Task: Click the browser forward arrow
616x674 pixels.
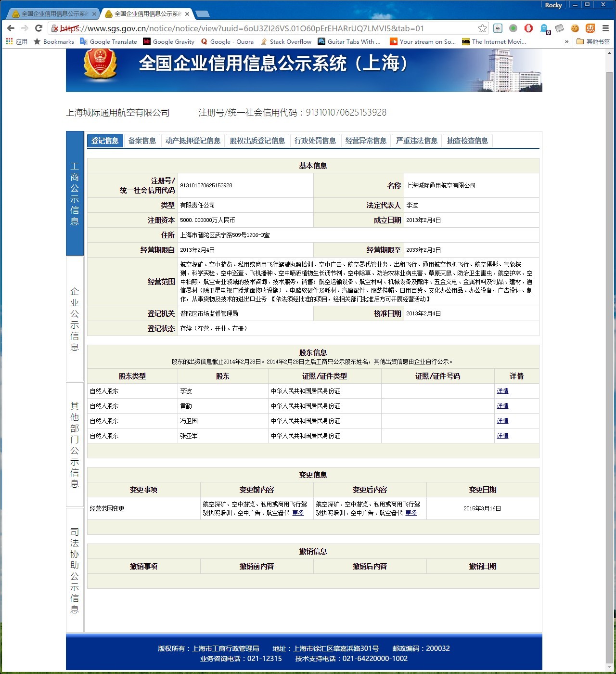Action: click(x=25, y=28)
